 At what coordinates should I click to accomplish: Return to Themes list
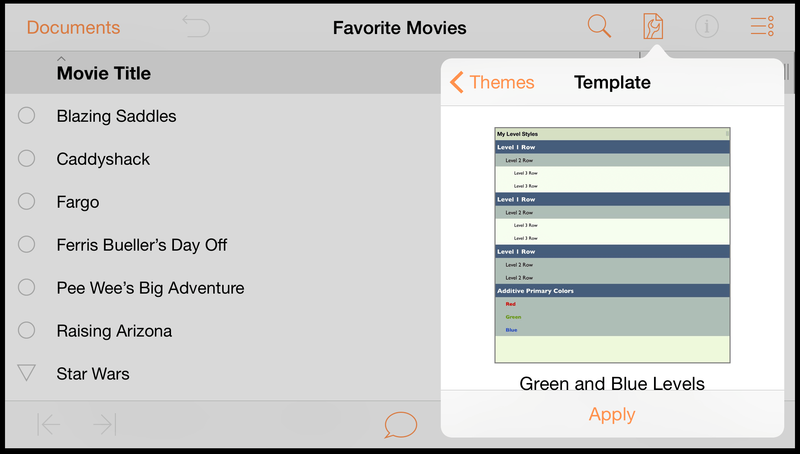(492, 82)
